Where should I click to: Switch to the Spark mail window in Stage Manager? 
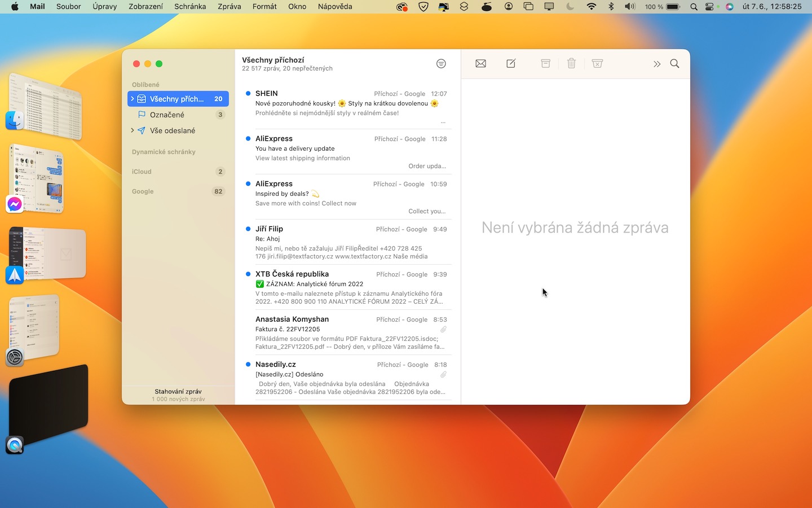(x=47, y=255)
